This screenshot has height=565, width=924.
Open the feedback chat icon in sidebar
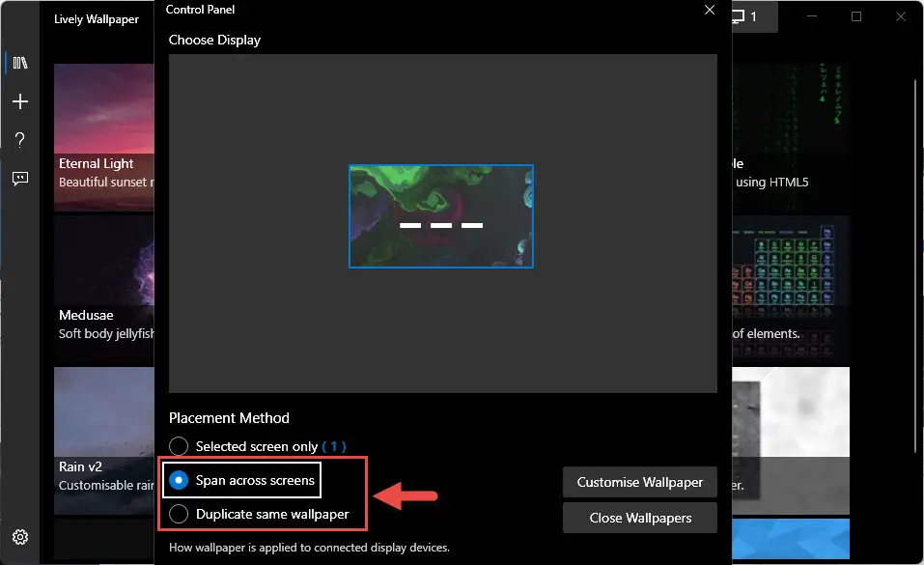click(x=20, y=178)
